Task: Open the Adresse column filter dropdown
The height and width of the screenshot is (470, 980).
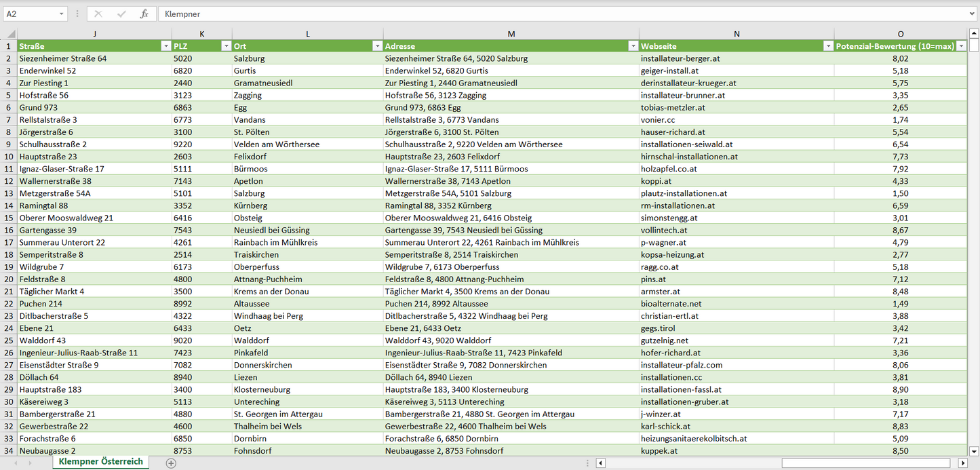Action: pos(633,46)
